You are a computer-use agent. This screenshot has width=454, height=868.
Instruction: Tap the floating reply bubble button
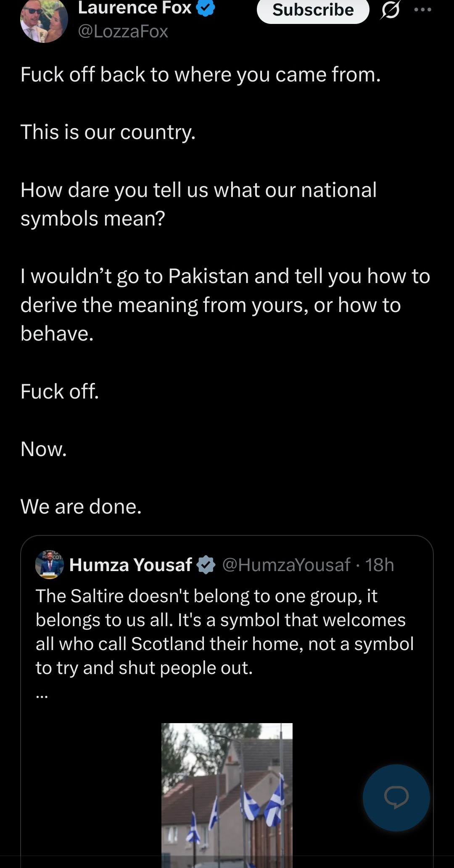[x=396, y=797]
